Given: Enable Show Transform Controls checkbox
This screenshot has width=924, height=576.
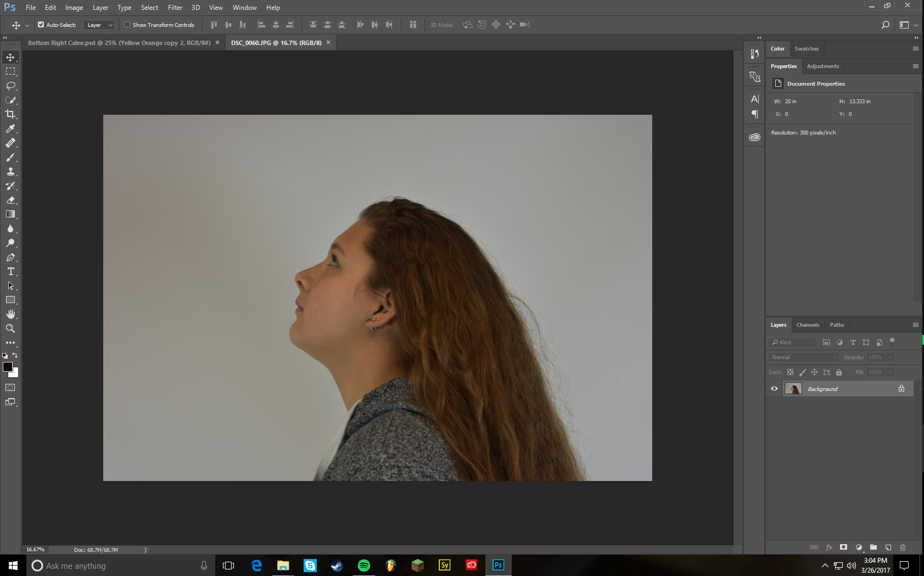Looking at the screenshot, I should (x=127, y=25).
